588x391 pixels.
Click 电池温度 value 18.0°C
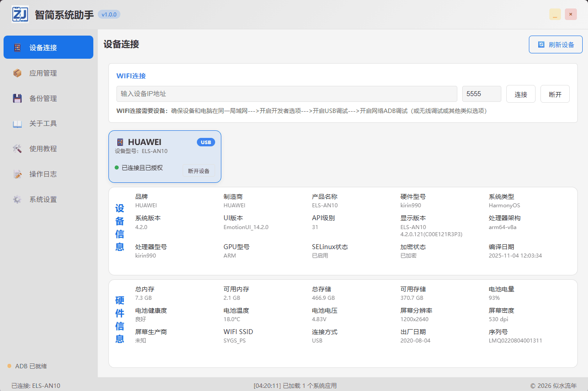coord(232,319)
